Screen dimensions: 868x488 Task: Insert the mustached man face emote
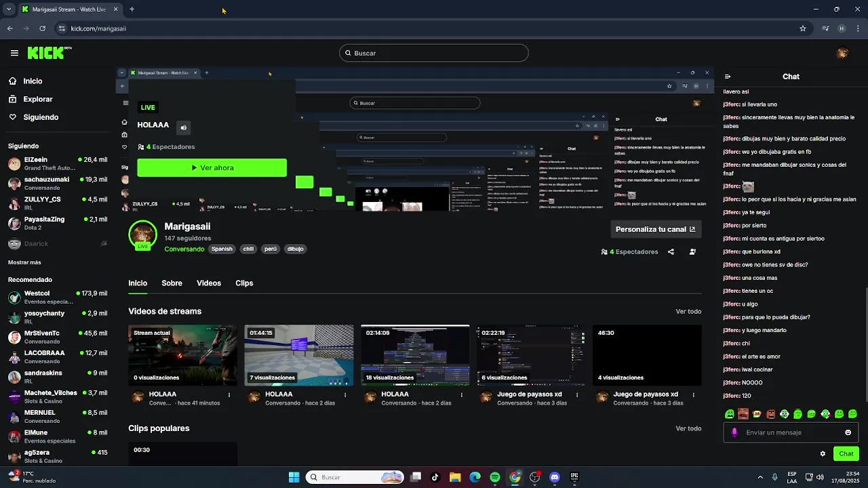tap(743, 414)
